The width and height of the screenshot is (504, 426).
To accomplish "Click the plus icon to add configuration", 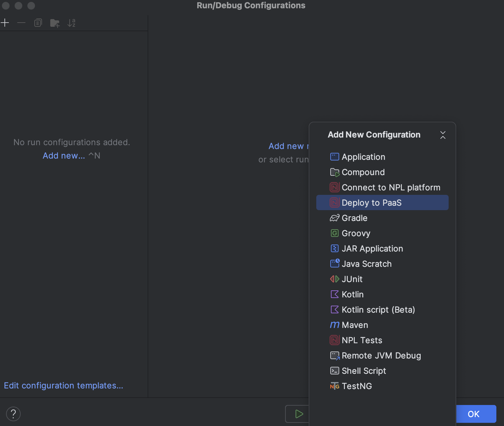I will pos(5,23).
